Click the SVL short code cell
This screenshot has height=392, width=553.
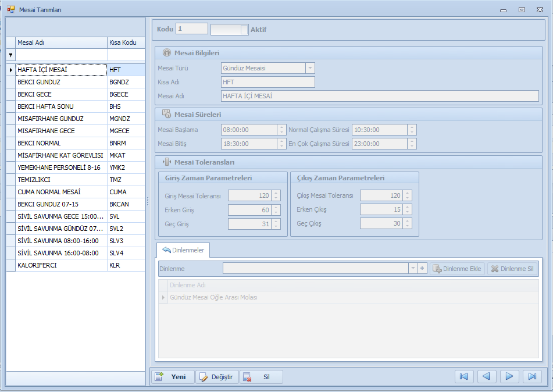126,216
